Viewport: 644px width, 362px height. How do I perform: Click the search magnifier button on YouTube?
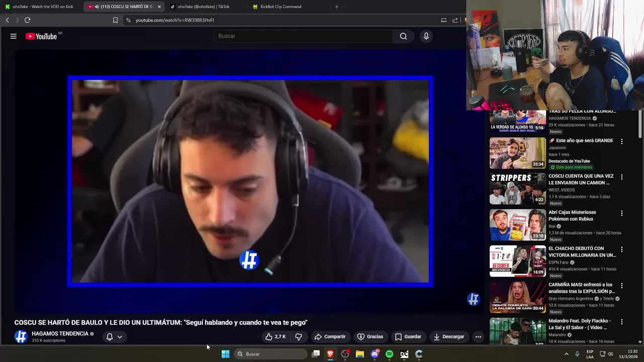404,36
